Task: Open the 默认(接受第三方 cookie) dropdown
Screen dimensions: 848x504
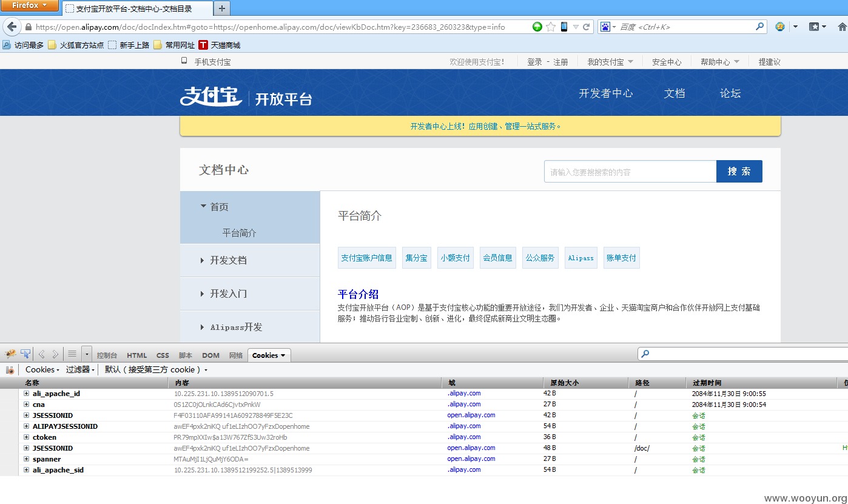Action: [156, 369]
